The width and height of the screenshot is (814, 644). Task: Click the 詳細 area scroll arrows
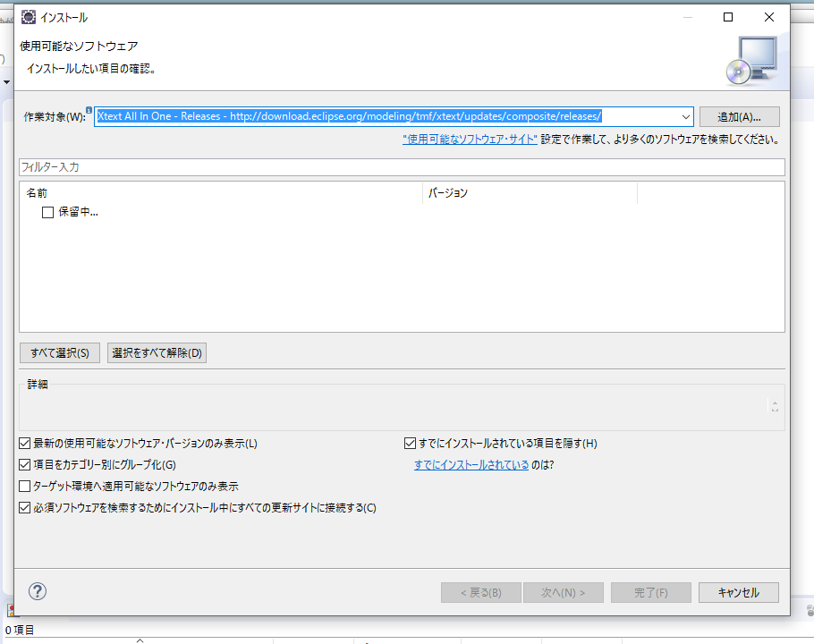[x=775, y=406]
